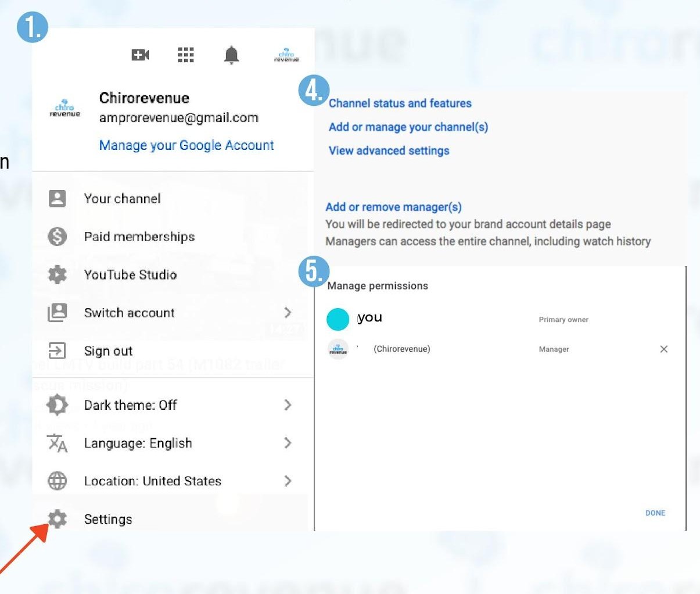
Task: Open the notifications bell icon
Action: pos(231,55)
